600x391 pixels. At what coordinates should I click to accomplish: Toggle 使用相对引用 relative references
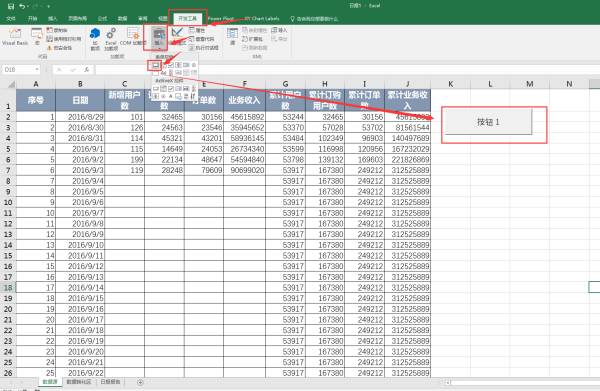click(64, 39)
